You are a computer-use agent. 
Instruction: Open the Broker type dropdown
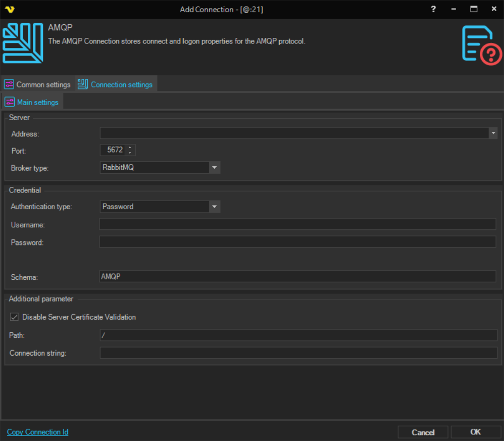[x=214, y=167]
